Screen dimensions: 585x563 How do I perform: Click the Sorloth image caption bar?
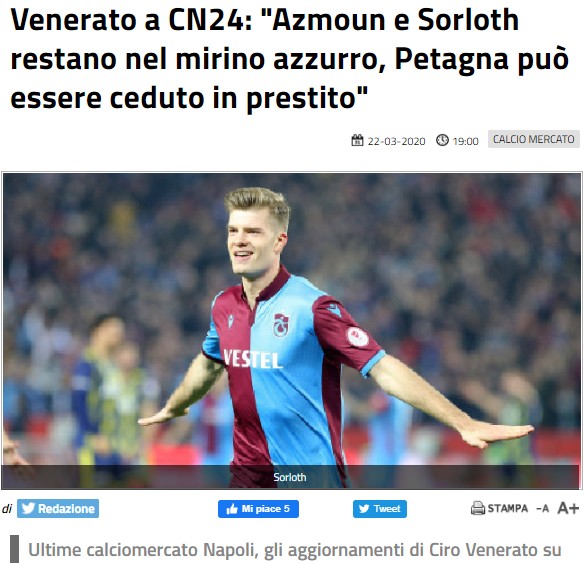pos(292,477)
